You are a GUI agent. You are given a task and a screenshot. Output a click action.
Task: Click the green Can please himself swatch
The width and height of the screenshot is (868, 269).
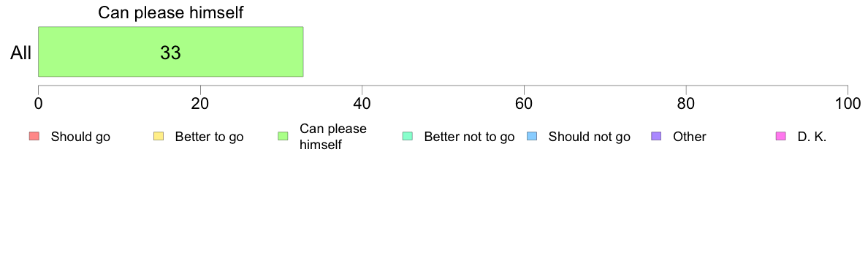(282, 137)
